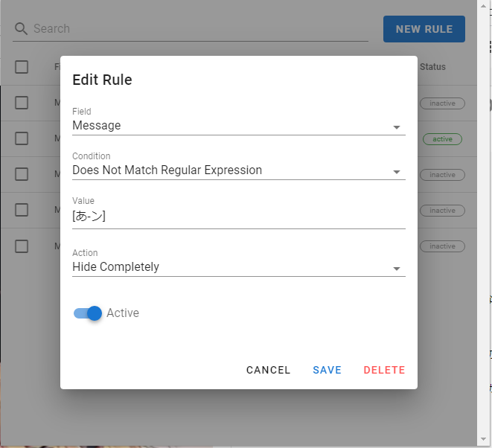Click the search magnifier icon
492x448 pixels.
(21, 28)
